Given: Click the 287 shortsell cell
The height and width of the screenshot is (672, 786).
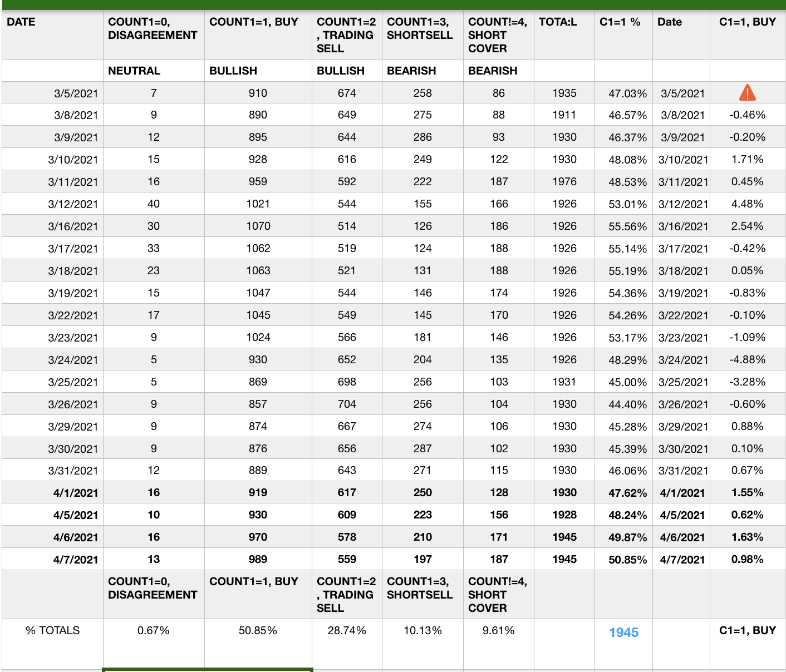Looking at the screenshot, I should coord(423,449).
